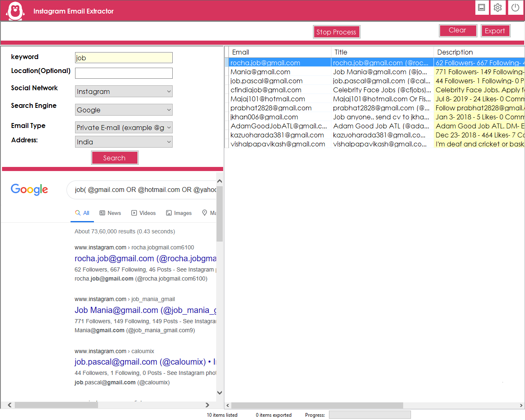Open settings with the gear icon
The image size is (525, 420).
point(498,8)
